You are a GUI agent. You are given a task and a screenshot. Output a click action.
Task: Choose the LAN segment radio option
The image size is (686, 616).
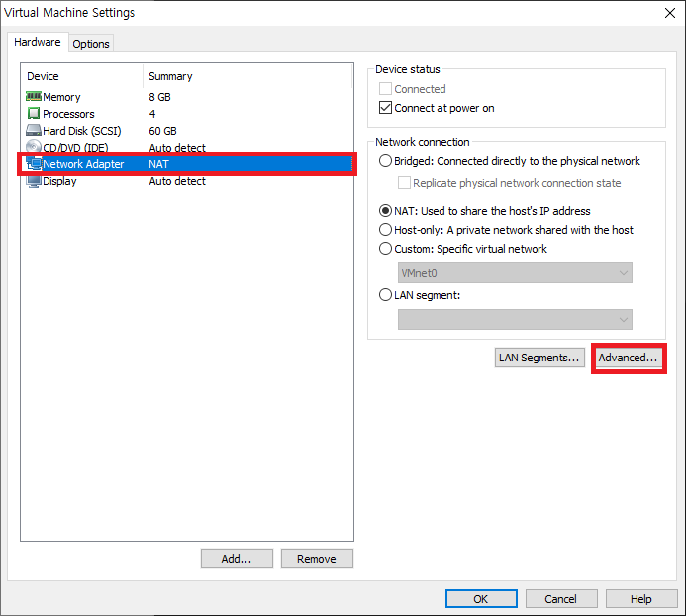[385, 295]
